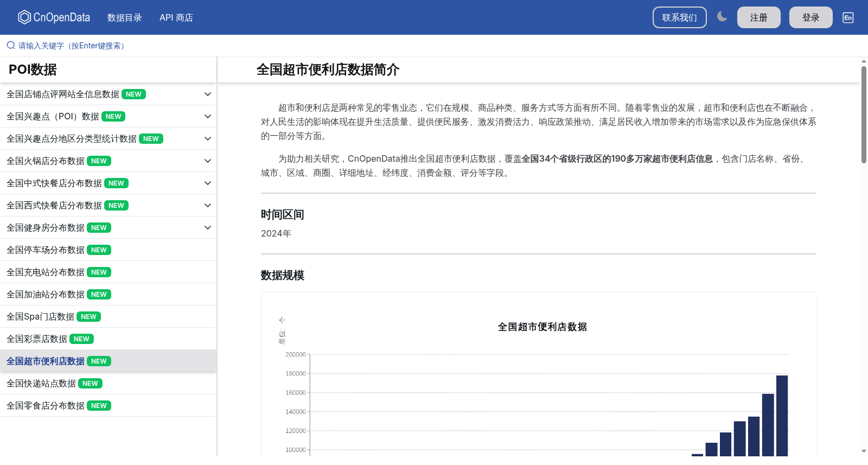Switch language with the En icon
868x465 pixels.
848,17
